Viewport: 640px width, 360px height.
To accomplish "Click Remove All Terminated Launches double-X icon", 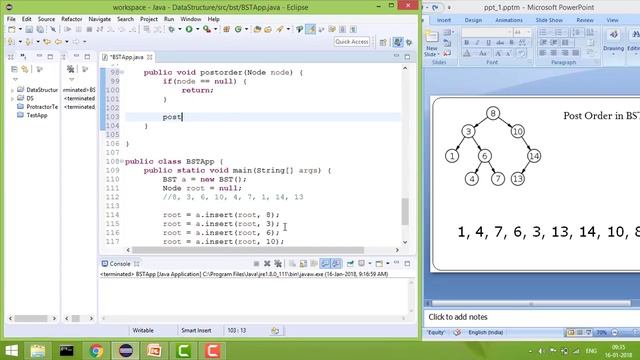I will point(278,264).
